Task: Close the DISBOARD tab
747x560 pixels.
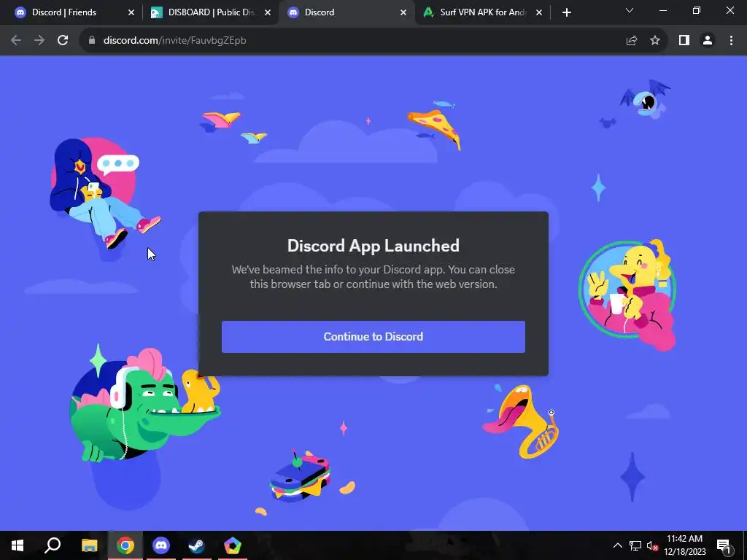Action: 267,12
